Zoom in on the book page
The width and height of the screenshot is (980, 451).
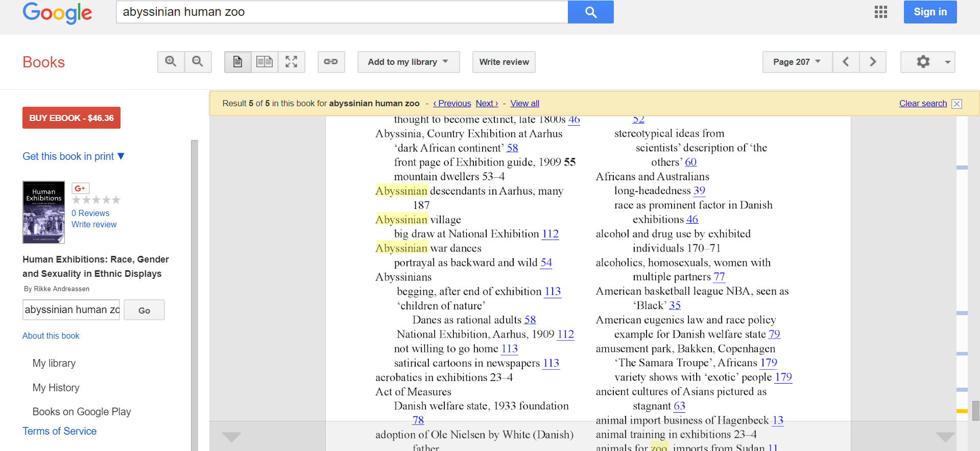171,62
